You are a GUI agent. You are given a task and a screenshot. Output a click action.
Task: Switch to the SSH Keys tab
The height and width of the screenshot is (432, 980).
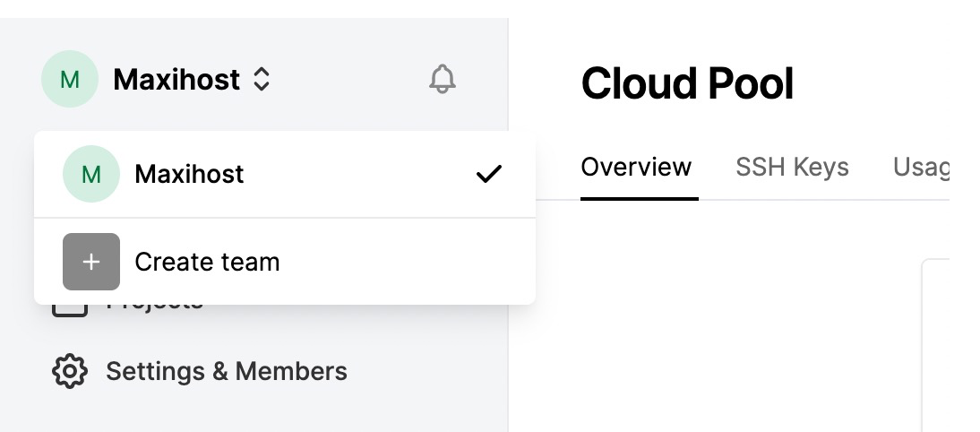(x=792, y=167)
